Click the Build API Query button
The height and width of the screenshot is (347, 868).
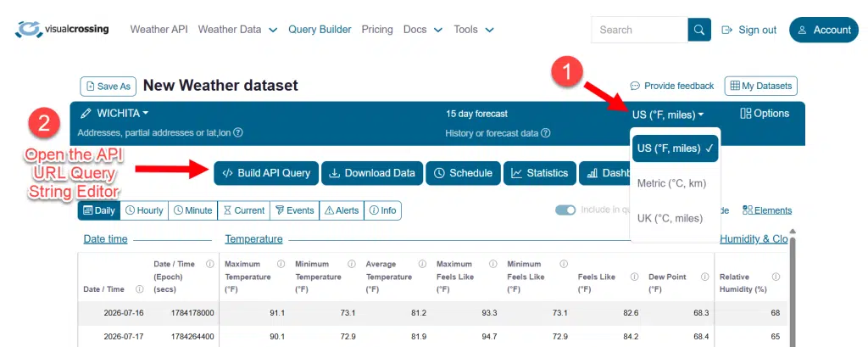(x=266, y=173)
